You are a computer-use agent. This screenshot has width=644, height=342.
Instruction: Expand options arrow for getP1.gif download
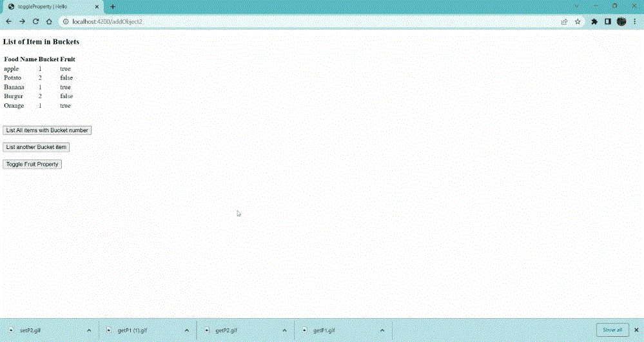382,330
